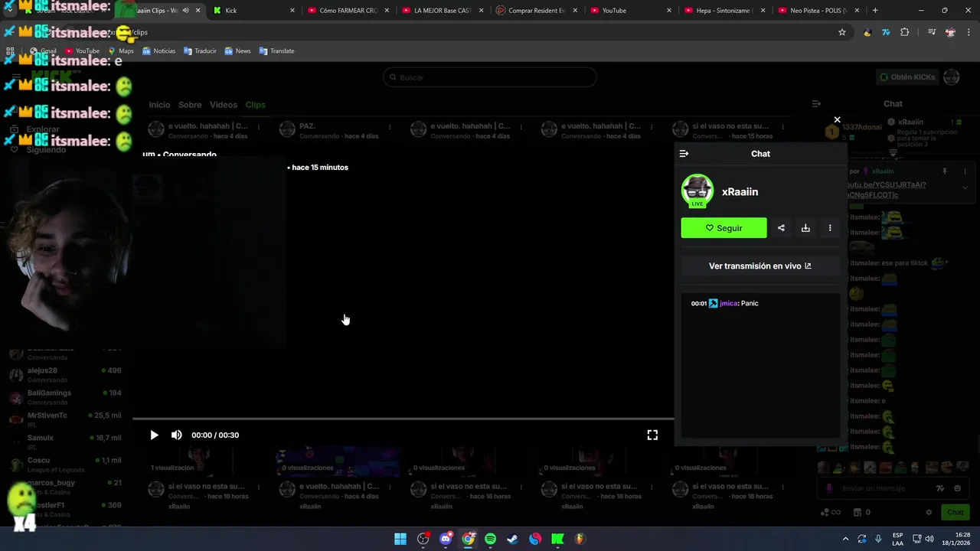The width and height of the screenshot is (980, 551).
Task: Open the emoji picker smiley icon
Action: coord(958,488)
